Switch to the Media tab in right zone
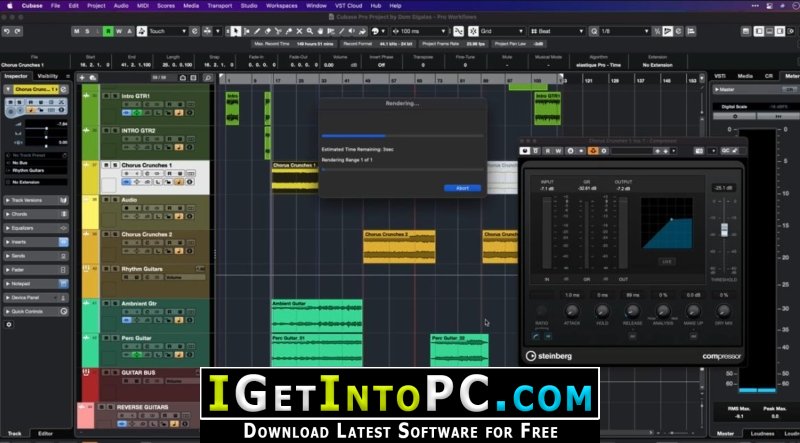The image size is (800, 443). coord(745,76)
